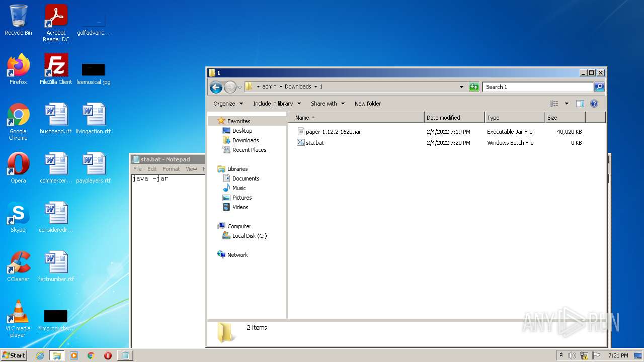Open the View menu in Notepad
This screenshot has width=644, height=362.
pyautogui.click(x=191, y=169)
